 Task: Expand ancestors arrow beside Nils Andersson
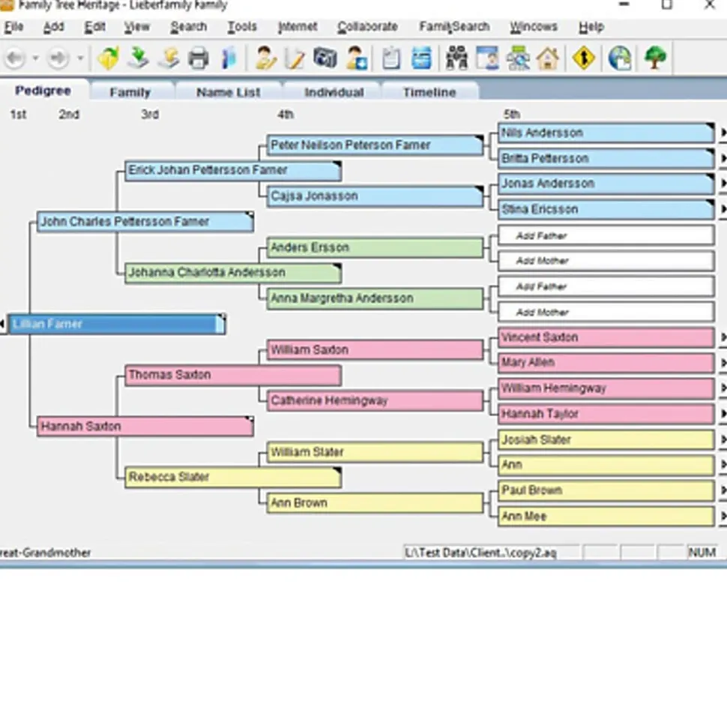(723, 133)
